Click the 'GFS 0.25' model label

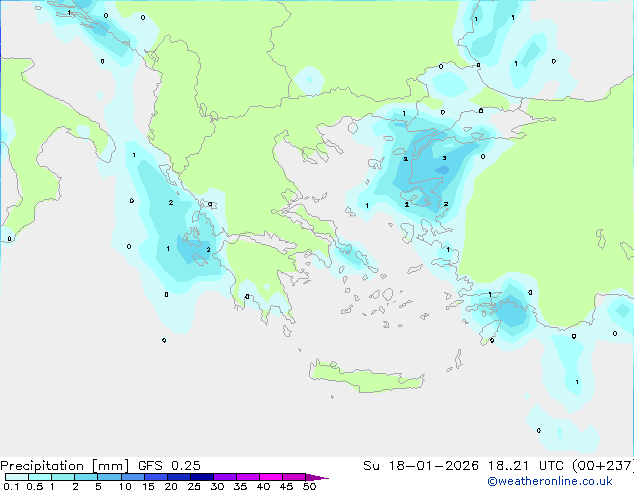coord(169,466)
